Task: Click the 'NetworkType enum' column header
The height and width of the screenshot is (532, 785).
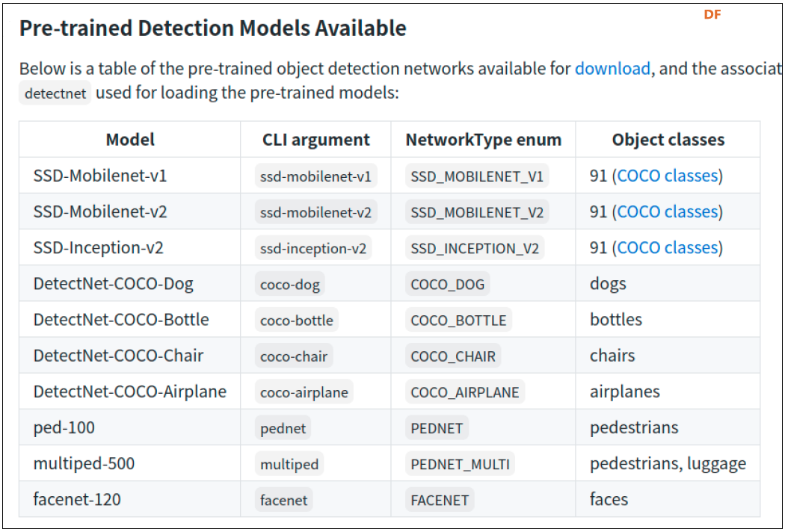Action: (x=483, y=140)
